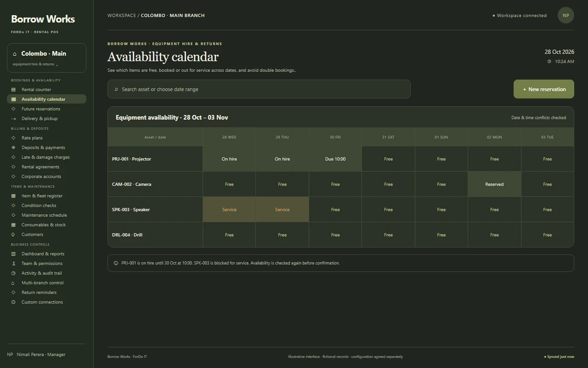This screenshot has height=368, width=588.
Task: Click DRL-004 Free cell under 03 TUE
Action: point(548,235)
